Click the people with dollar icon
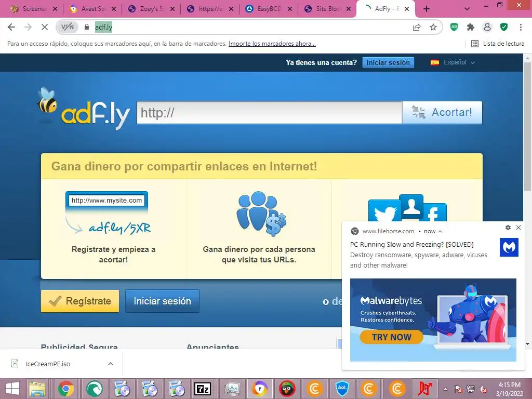This screenshot has height=399, width=532. (261, 213)
